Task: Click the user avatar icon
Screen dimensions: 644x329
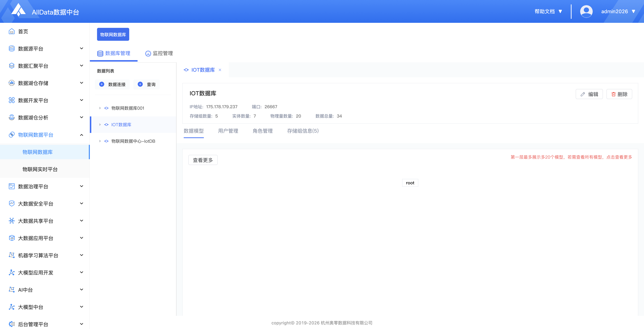Action: tap(586, 11)
